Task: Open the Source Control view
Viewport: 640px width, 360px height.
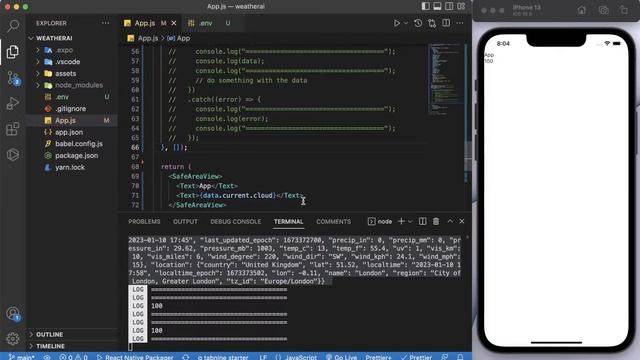Action: (x=13, y=78)
